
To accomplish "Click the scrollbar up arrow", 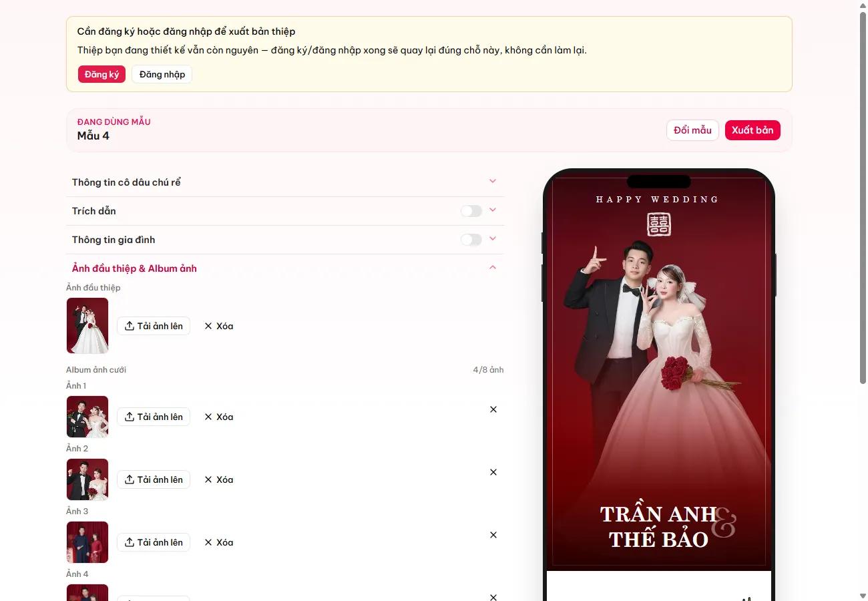I will (x=863, y=5).
